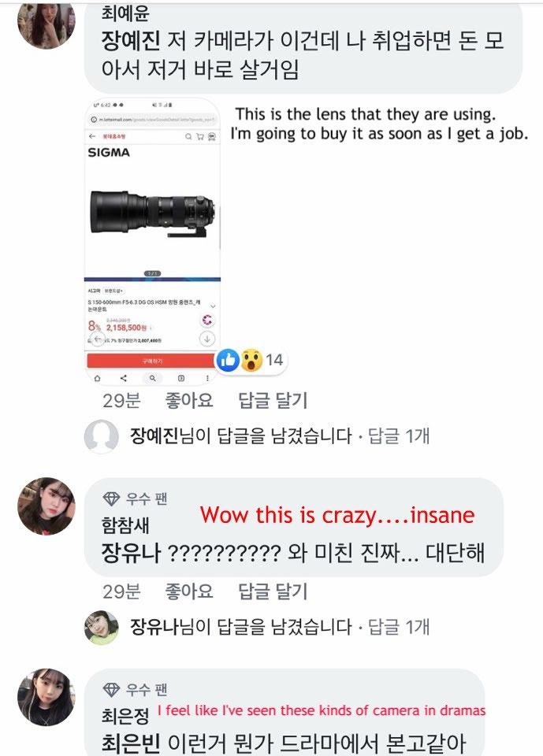Click the commenter name 최은정

125,716
